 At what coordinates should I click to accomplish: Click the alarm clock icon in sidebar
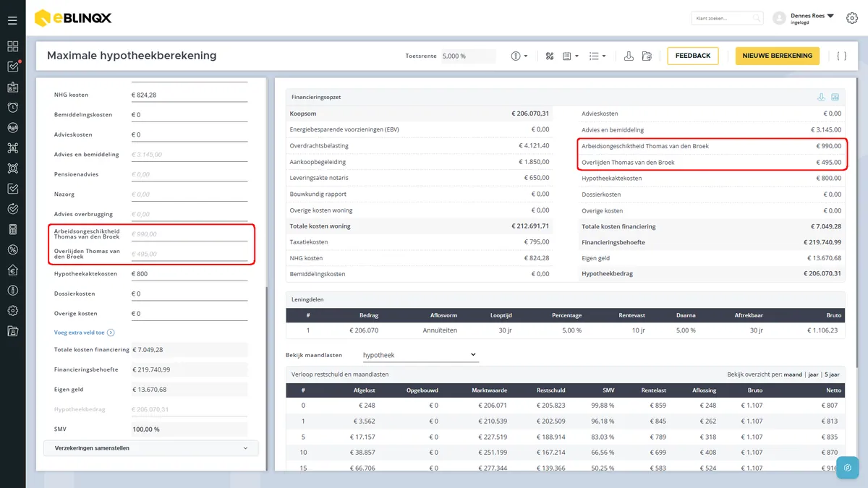[12, 107]
